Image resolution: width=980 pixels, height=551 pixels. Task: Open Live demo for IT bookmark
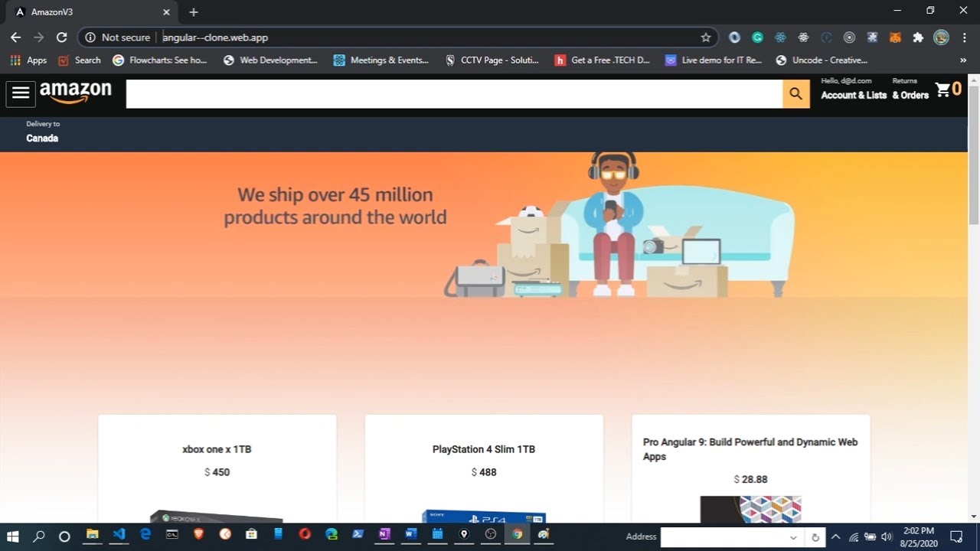[x=714, y=60]
